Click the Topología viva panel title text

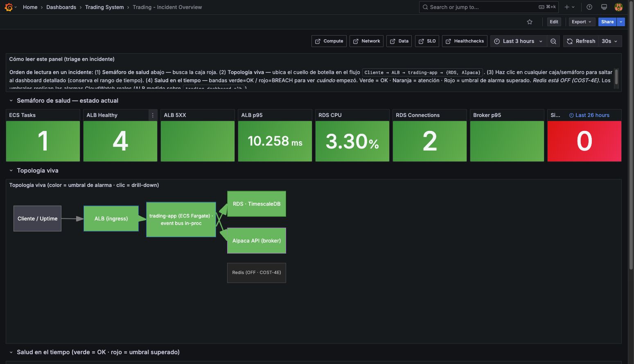coord(84,185)
